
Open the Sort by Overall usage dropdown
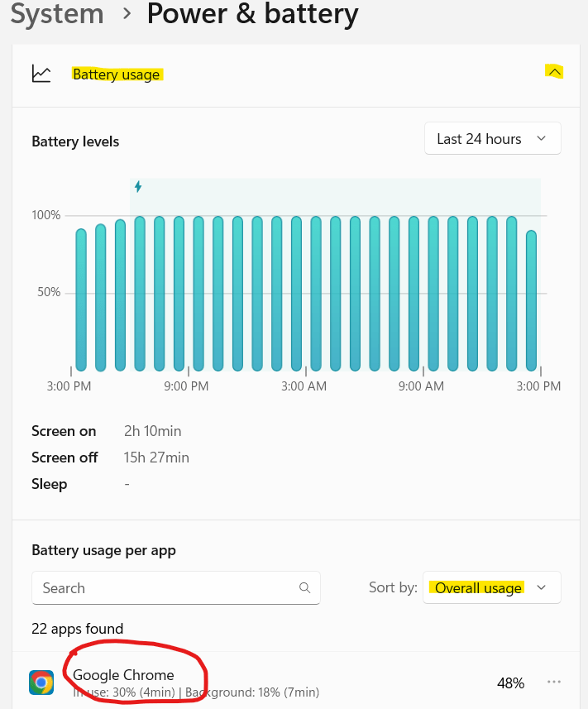492,588
